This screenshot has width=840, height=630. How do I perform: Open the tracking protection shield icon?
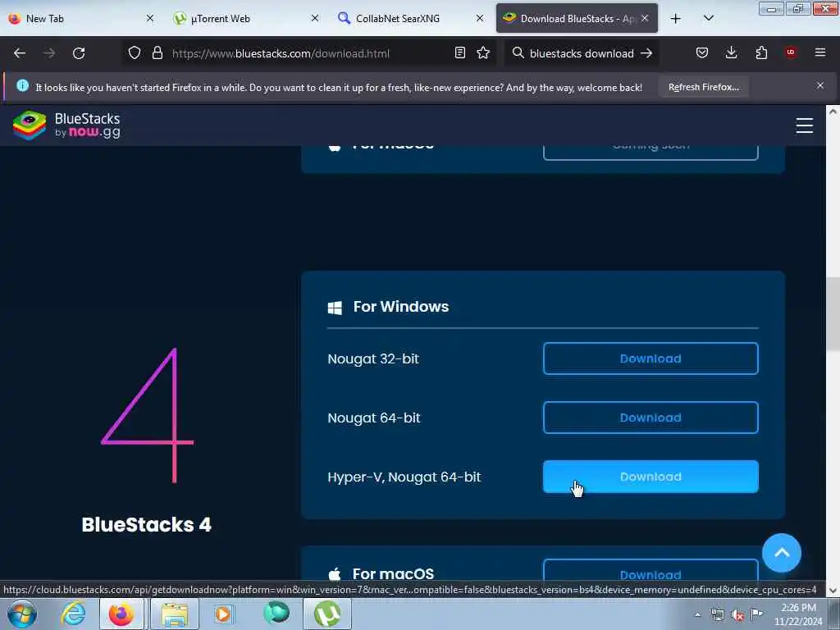coord(135,52)
